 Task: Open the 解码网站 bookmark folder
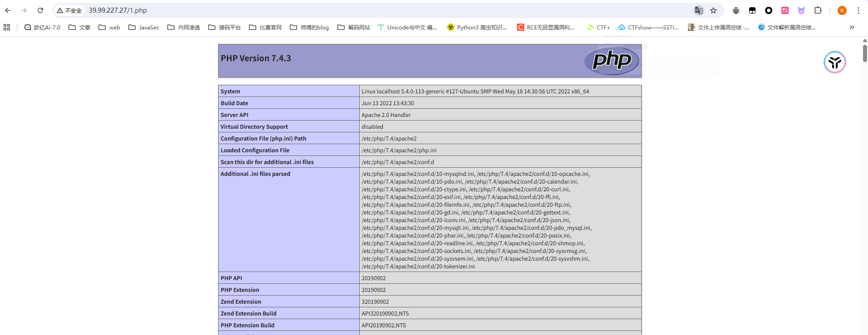(354, 27)
